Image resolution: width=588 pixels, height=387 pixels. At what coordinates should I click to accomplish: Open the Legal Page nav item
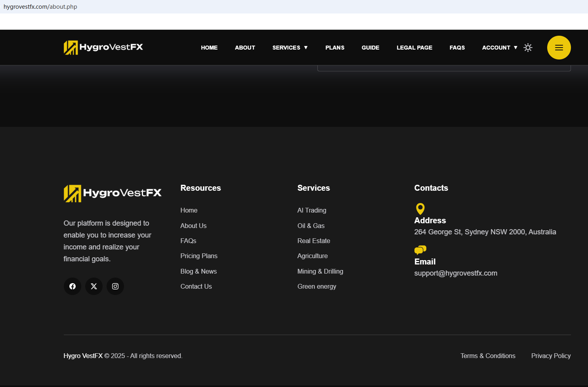(x=414, y=48)
